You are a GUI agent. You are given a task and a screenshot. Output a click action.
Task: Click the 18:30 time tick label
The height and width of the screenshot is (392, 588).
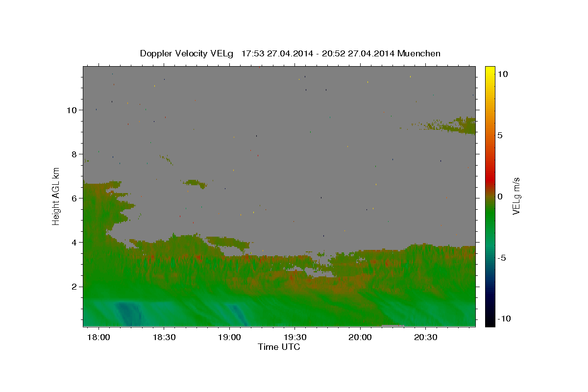[x=164, y=337]
